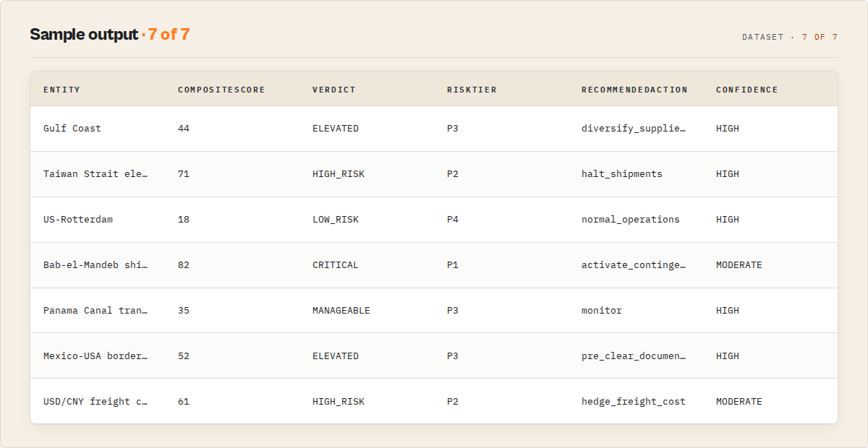868x448 pixels.
Task: Click the orange 7 of 7 heading counter
Action: click(x=169, y=35)
